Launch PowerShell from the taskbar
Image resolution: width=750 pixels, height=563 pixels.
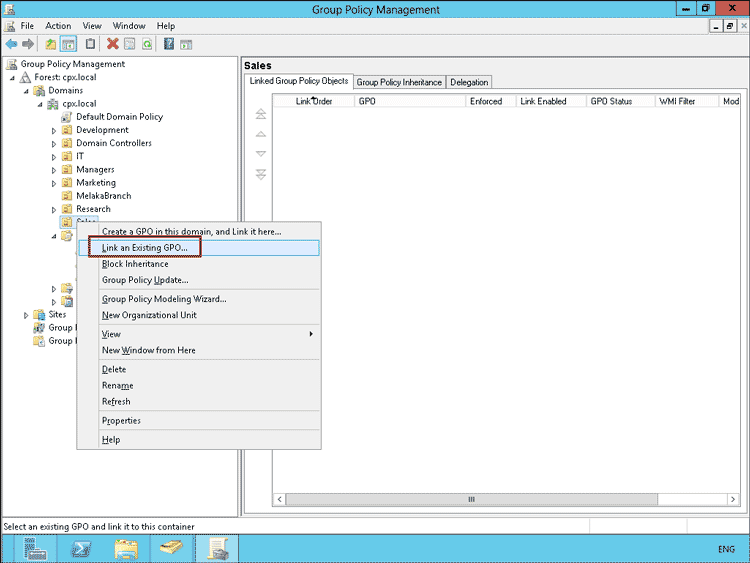[81, 548]
